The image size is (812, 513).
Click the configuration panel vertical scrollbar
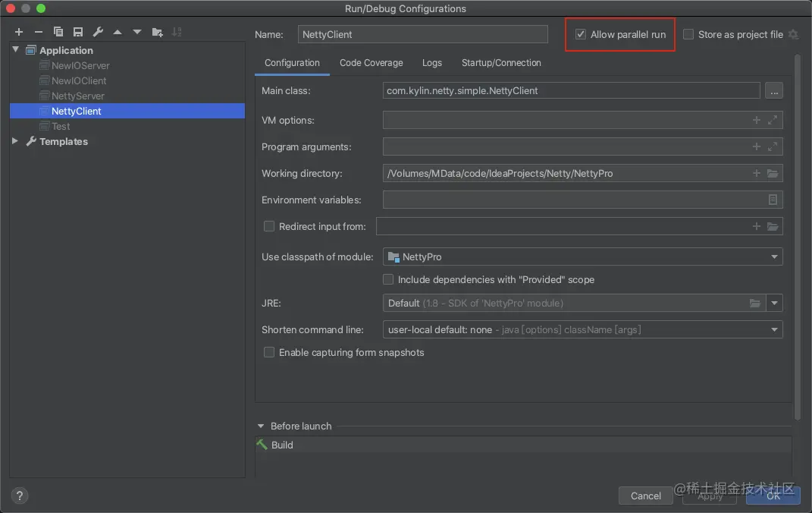798,238
